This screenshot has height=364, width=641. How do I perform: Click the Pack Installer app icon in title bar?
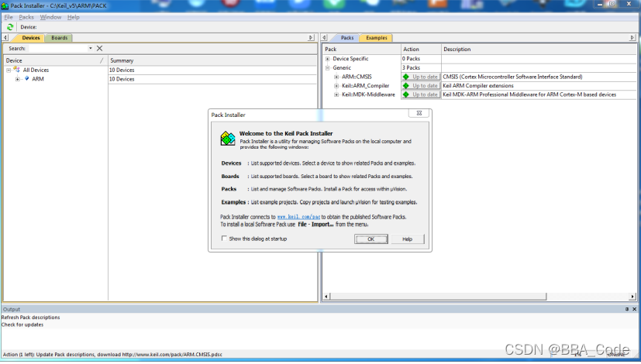[5, 5]
